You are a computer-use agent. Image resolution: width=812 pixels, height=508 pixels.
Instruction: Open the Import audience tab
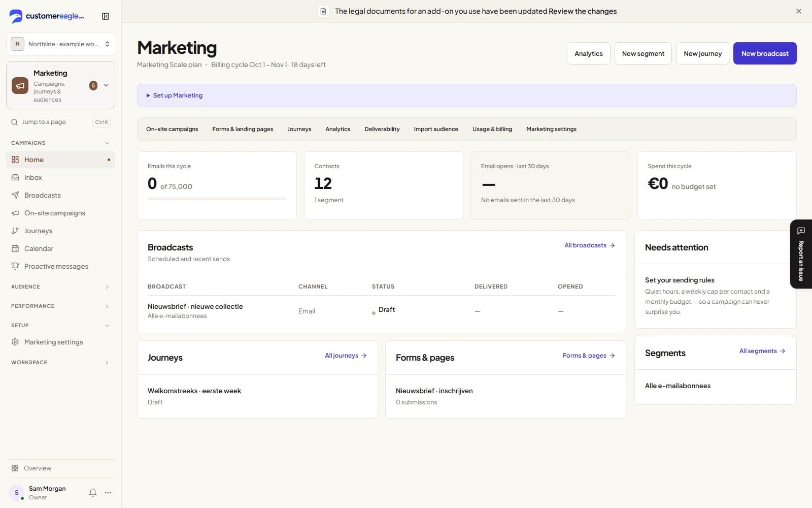436,130
